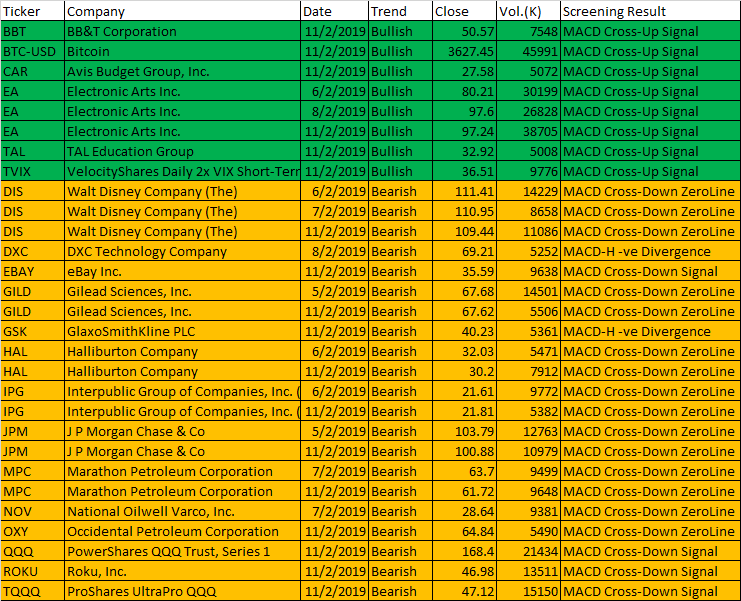The height and width of the screenshot is (601, 741).
Task: Click QQQ close value 168.4
Action: [x=465, y=551]
